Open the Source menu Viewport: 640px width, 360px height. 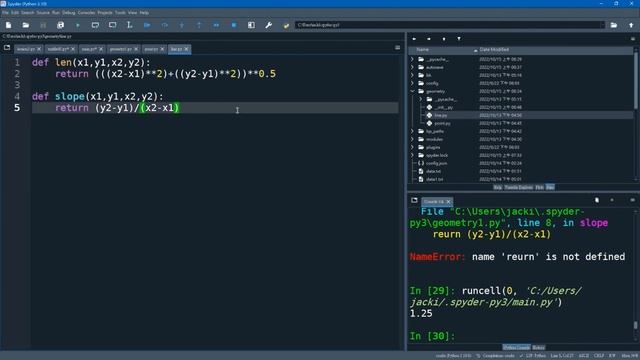[x=43, y=13]
